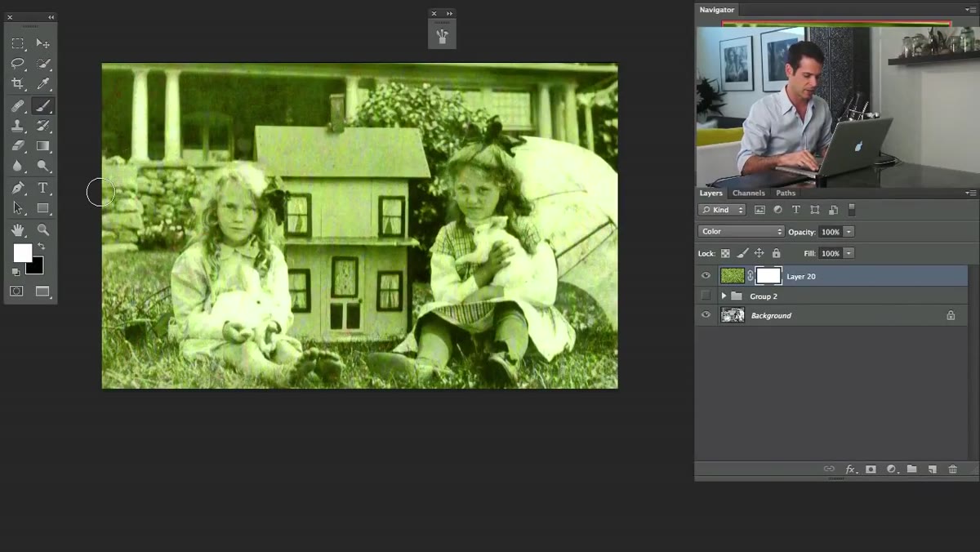The height and width of the screenshot is (552, 980).
Task: Select the Layer 20 mask thumbnail
Action: [x=768, y=276]
